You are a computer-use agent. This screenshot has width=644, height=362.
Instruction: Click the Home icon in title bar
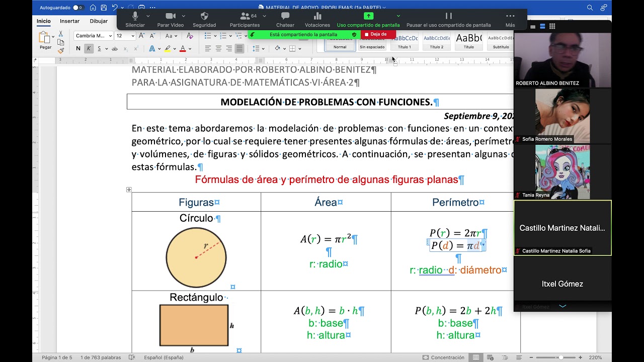93,8
